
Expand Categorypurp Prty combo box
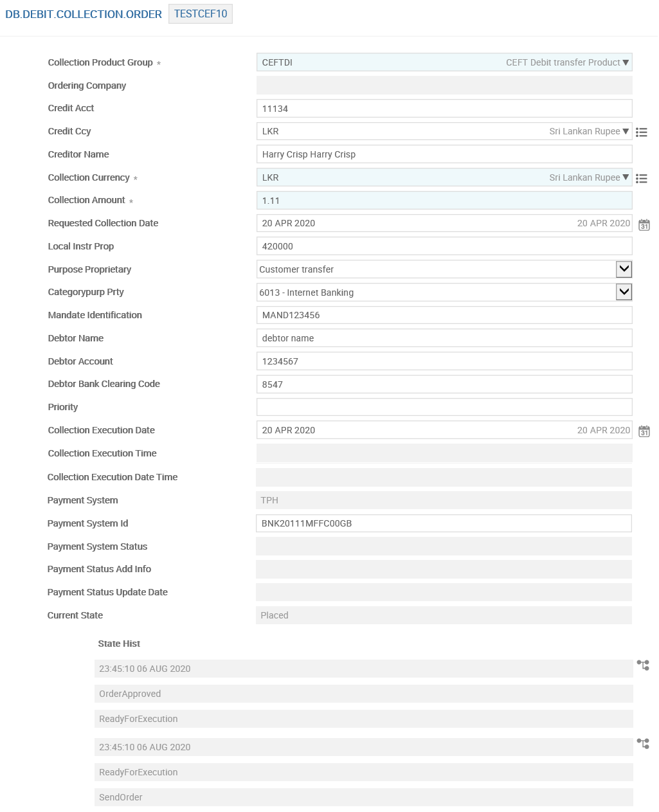(x=624, y=292)
